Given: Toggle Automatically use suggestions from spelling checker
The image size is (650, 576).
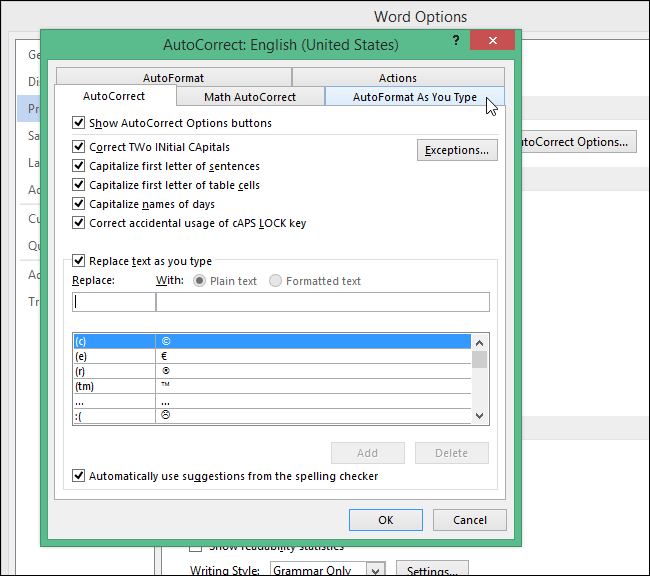Looking at the screenshot, I should pos(78,476).
